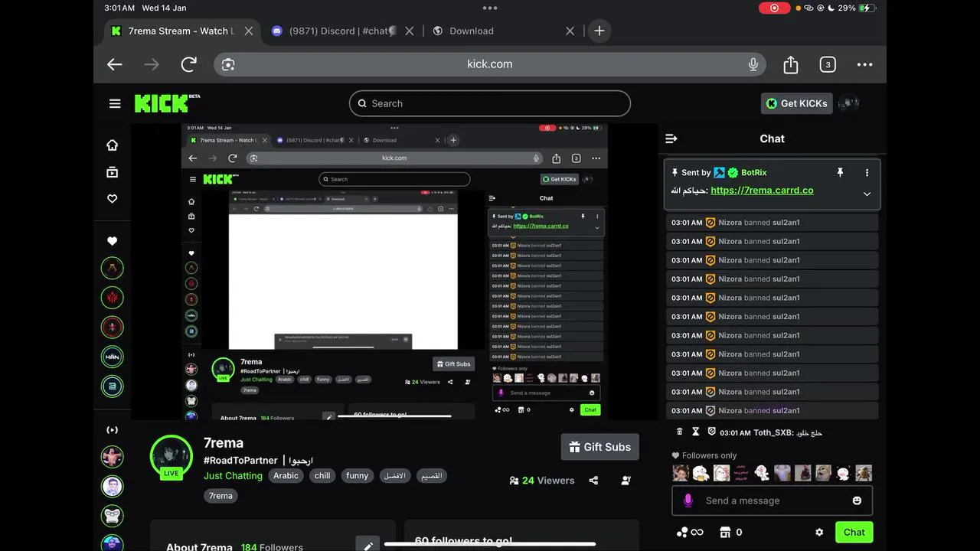The image size is (980, 551).
Task: Share the stream via share icon
Action: click(593, 481)
